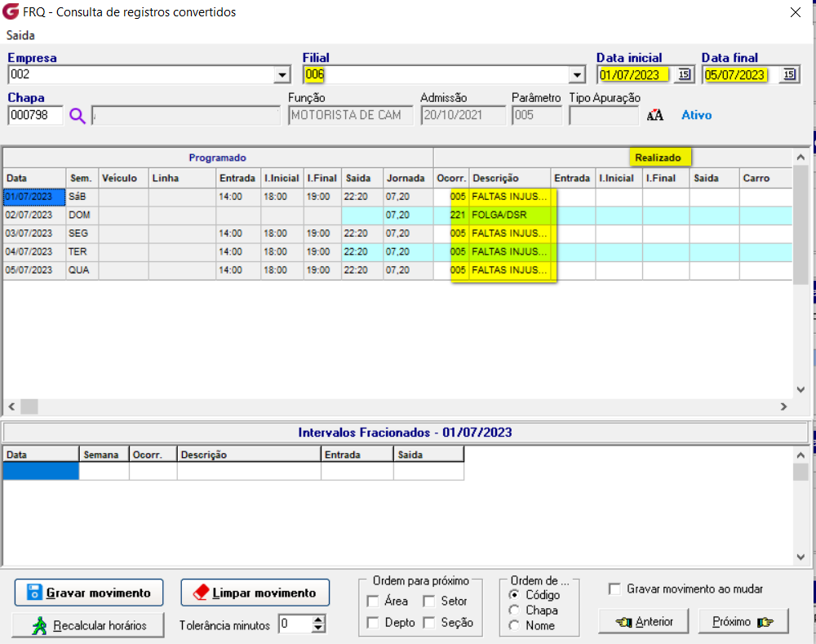Click FALTAS INJUS cell in the QUA row

pos(509,270)
